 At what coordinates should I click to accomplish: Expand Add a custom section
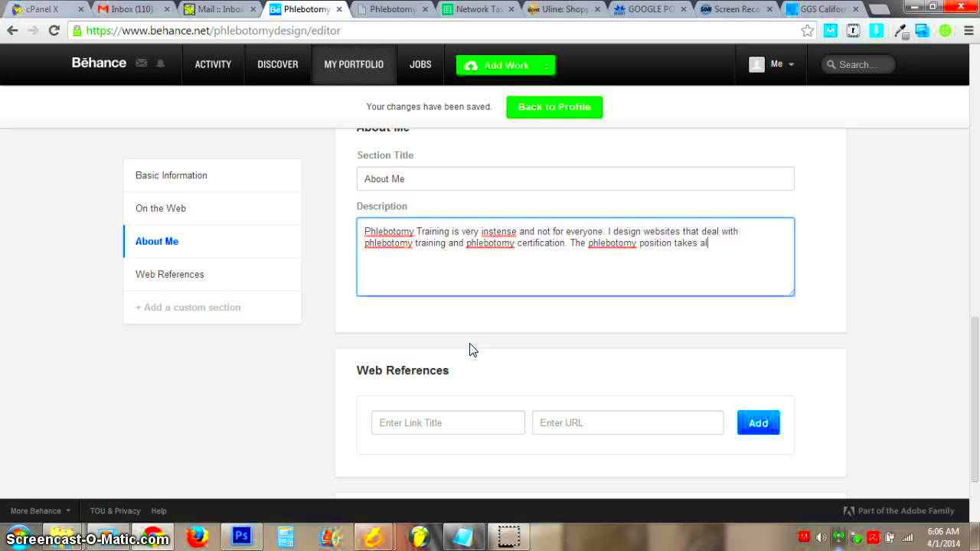click(x=188, y=307)
